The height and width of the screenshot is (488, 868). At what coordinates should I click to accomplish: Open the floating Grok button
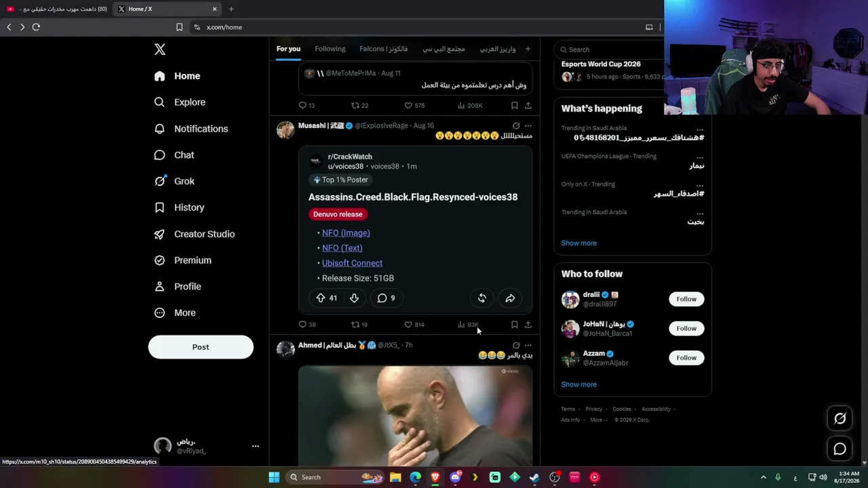click(840, 419)
